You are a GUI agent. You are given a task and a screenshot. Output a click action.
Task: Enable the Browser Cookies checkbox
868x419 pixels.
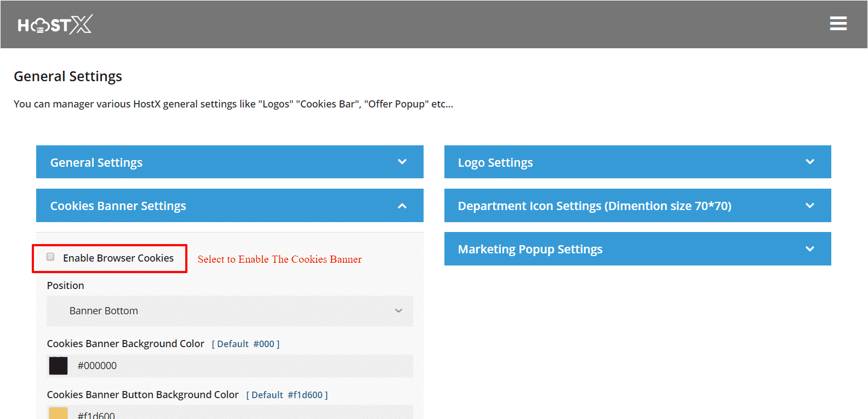(50, 257)
